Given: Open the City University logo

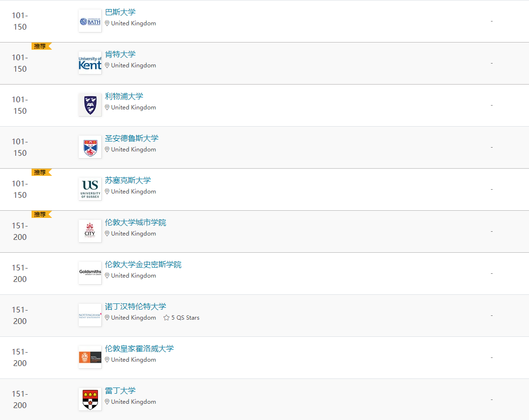Looking at the screenshot, I should (90, 231).
